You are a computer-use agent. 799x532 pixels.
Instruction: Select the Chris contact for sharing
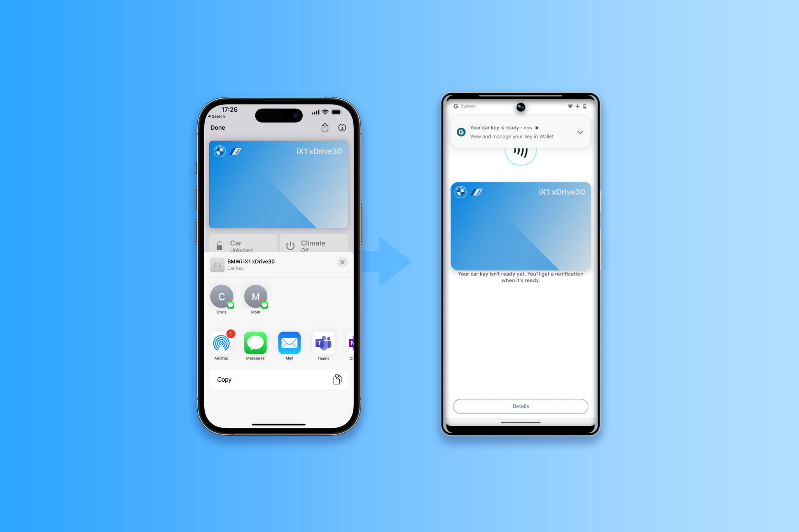[222, 295]
